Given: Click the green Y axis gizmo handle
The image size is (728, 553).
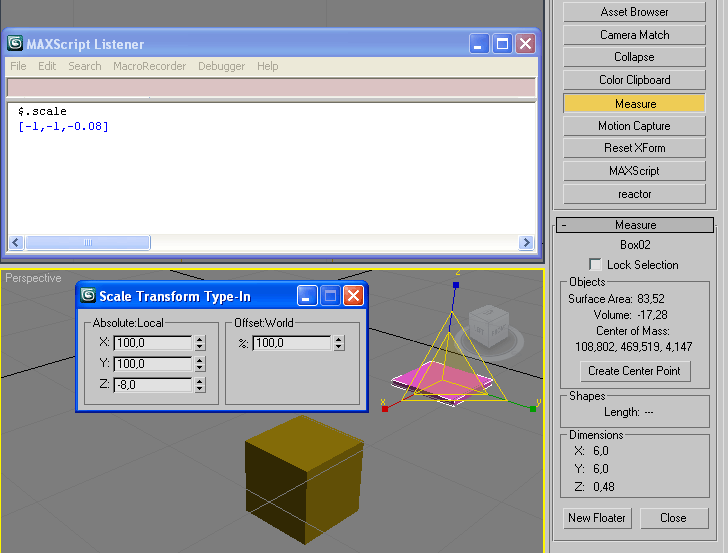Looking at the screenshot, I should coord(533,409).
